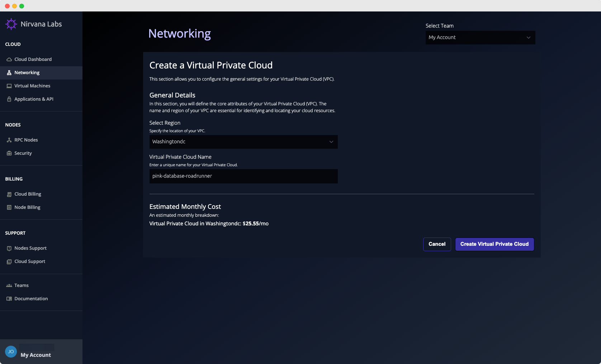The image size is (601, 364).
Task: Open the Select Region Washingtondc dropdown
Action: click(x=243, y=142)
